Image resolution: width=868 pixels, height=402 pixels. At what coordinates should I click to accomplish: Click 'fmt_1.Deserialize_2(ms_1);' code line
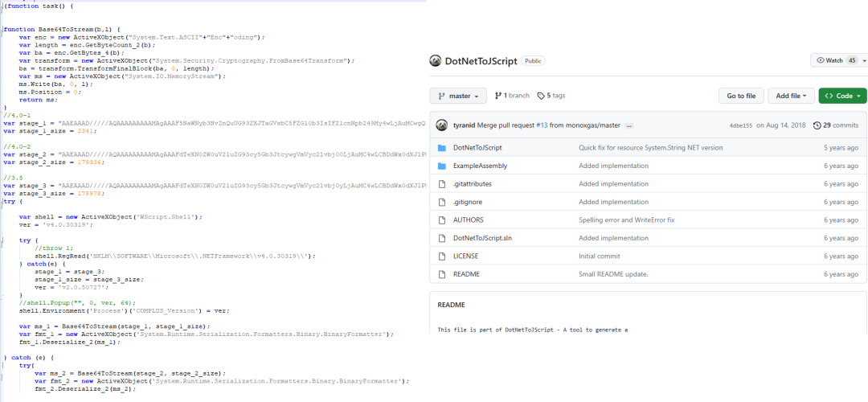tap(69, 343)
